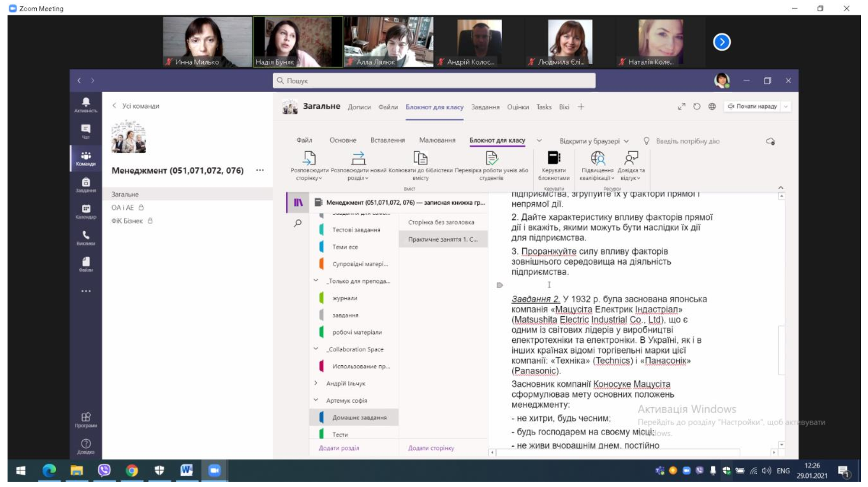Image resolution: width=868 pixels, height=487 pixels.
Task: Open Chat in the Teams sidebar
Action: (86, 131)
